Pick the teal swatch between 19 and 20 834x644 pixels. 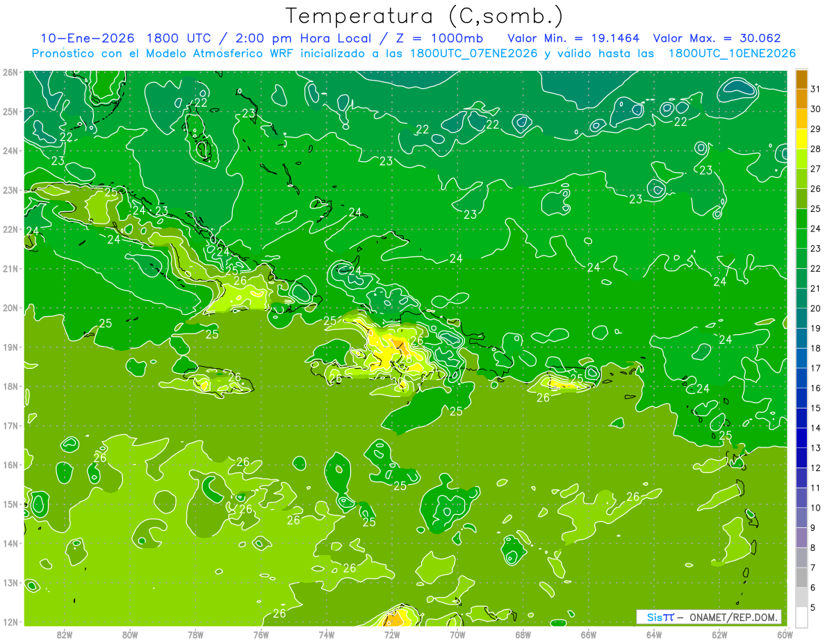(801, 318)
